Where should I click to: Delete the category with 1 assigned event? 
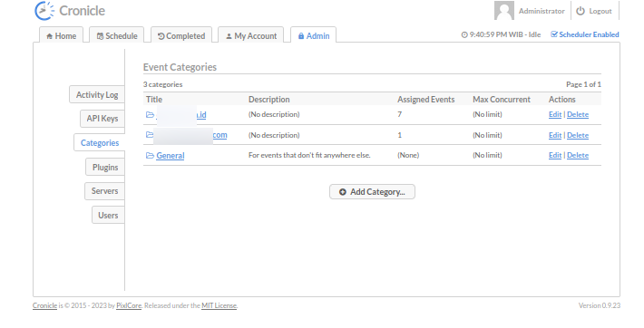point(578,135)
